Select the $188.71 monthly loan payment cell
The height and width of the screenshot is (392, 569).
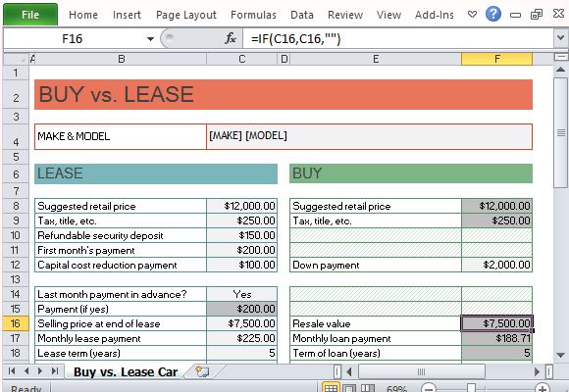click(496, 338)
